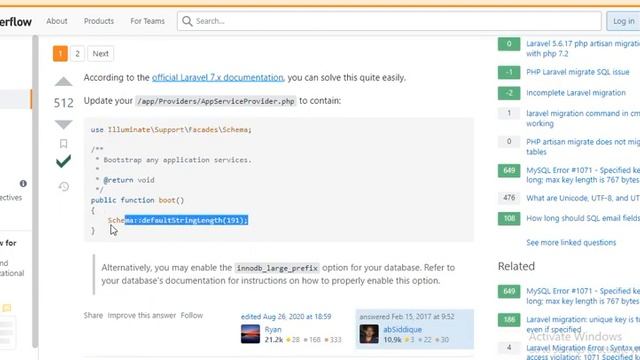Click the left sidebar vertical scrollbar

[x=36, y=191]
